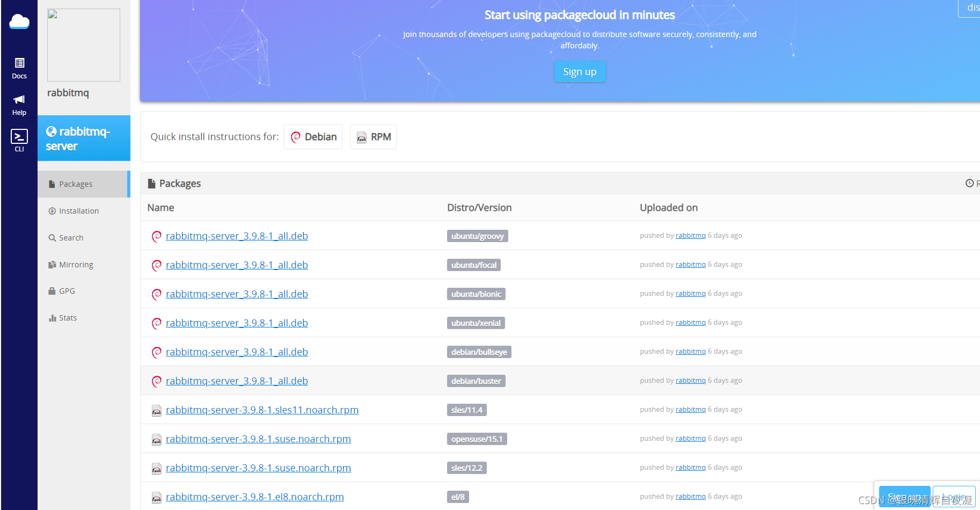Open rabbitmq uploader link in ubuntu/groovy row

pos(691,236)
